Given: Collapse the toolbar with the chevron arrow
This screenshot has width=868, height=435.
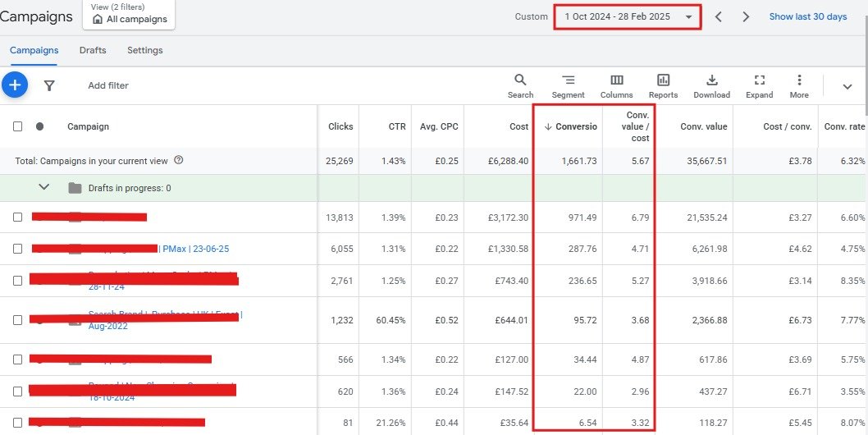Looking at the screenshot, I should point(847,86).
